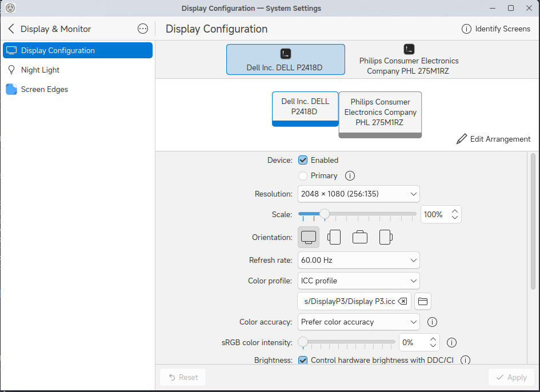Switch to the Dell Inc. DELL P2418D tab
Viewport: 540px width, 392px height.
(286, 59)
